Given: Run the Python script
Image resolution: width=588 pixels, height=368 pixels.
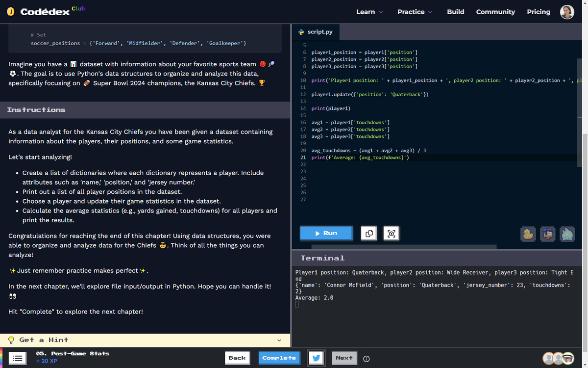Looking at the screenshot, I should click(x=326, y=233).
